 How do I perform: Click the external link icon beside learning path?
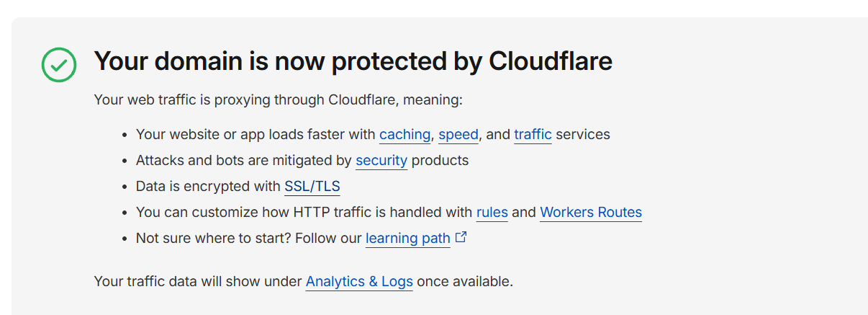pyautogui.click(x=461, y=237)
